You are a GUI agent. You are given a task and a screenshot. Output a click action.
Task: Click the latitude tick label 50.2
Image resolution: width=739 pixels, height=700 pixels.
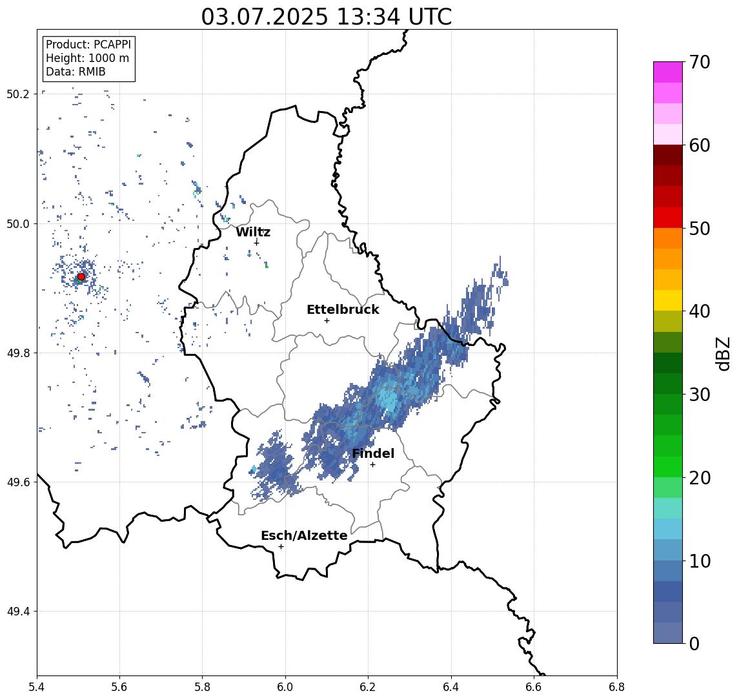(18, 94)
